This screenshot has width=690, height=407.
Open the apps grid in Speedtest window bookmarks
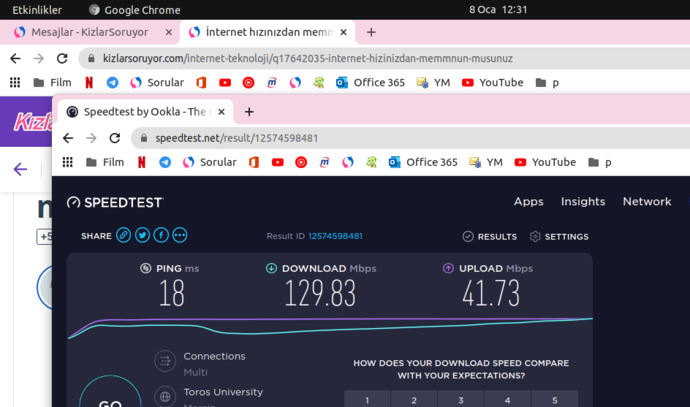[x=67, y=162]
